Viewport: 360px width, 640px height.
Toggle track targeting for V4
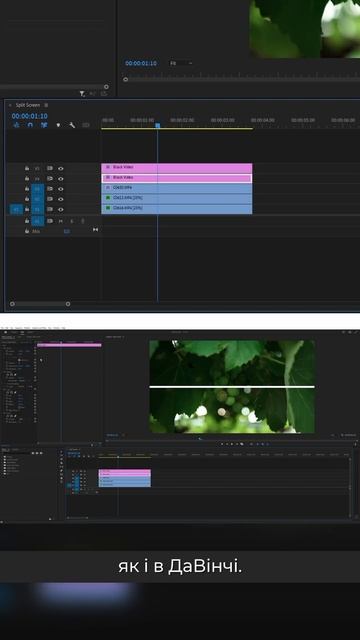click(38, 178)
